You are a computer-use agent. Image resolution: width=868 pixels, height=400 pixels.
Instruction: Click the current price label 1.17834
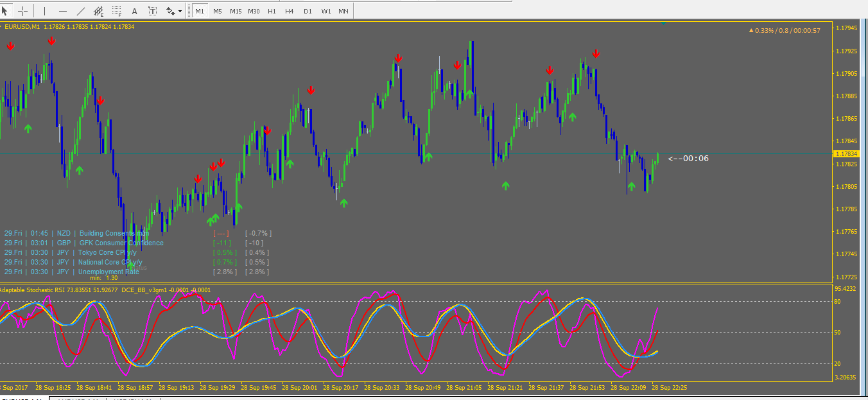(846, 154)
